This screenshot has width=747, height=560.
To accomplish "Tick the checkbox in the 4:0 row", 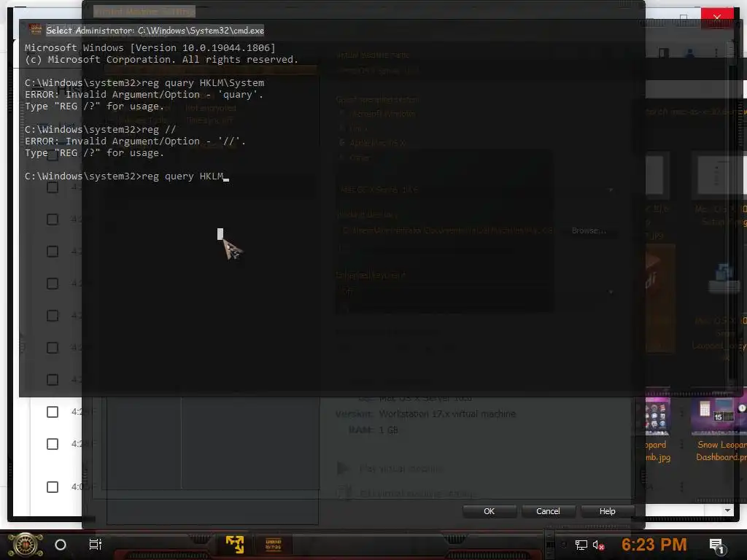I will coord(53,486).
